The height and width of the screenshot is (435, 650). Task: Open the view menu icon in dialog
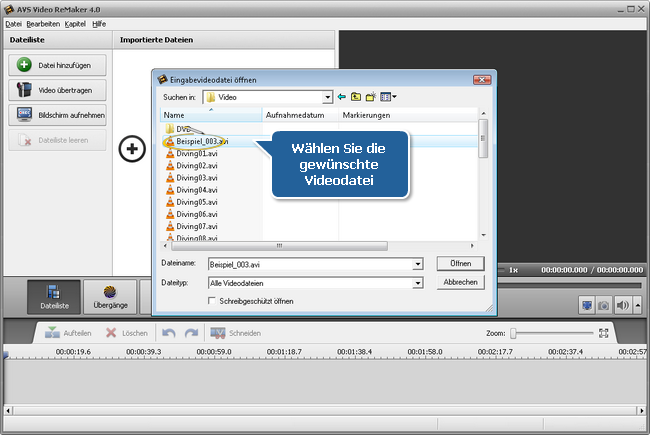click(387, 97)
